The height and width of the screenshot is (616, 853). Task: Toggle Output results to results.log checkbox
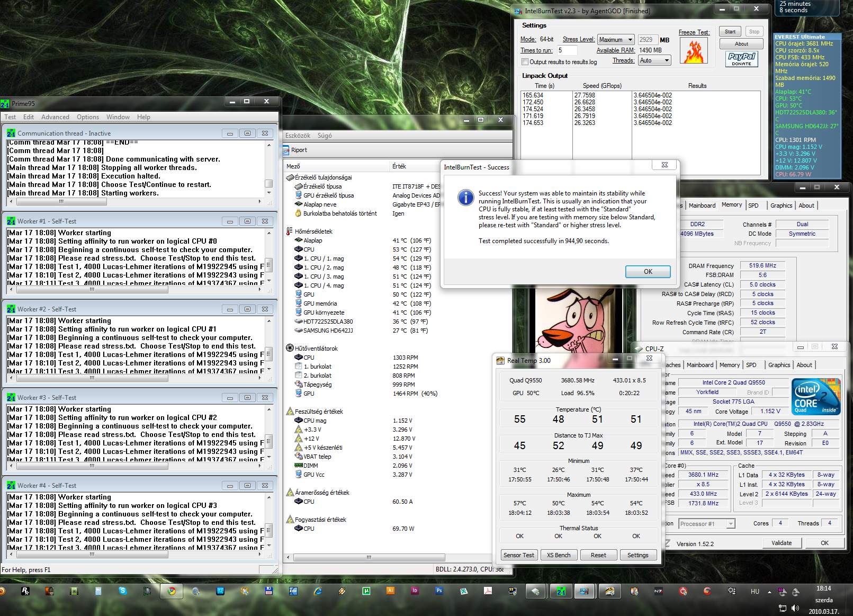(525, 62)
